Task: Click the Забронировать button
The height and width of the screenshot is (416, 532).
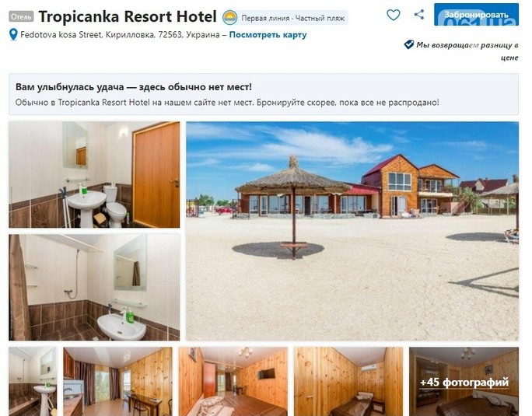Action: [x=476, y=15]
